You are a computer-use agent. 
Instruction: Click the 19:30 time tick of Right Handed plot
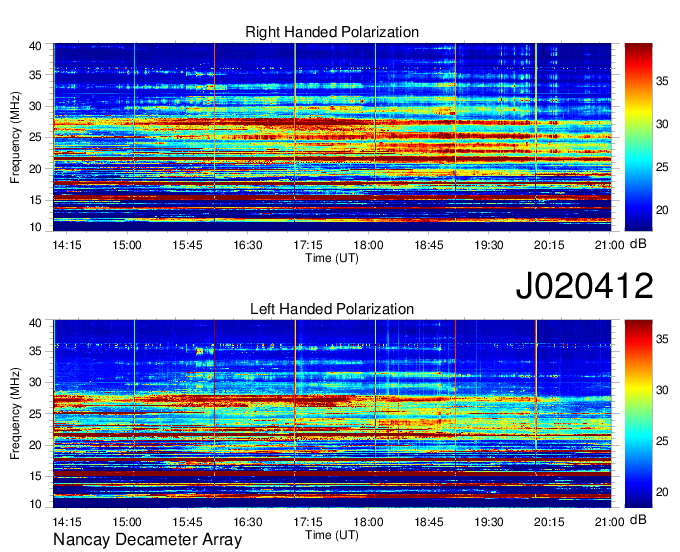(x=489, y=245)
